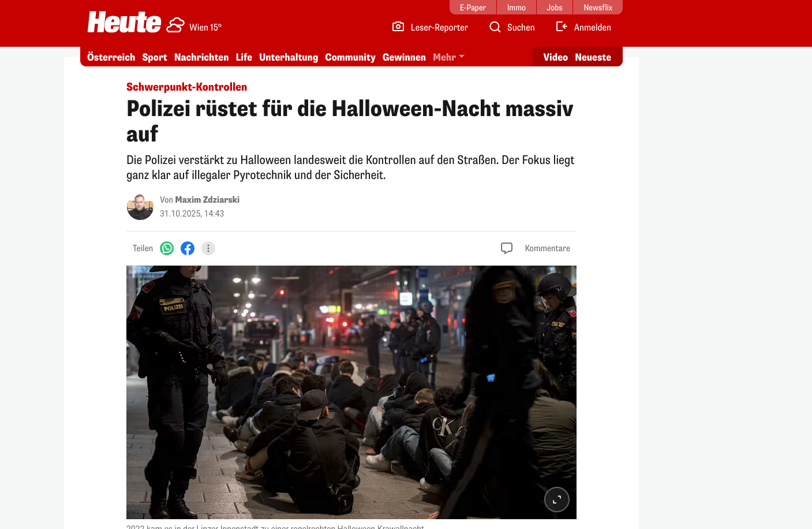Click the author's avatar thumbnail

coord(140,207)
